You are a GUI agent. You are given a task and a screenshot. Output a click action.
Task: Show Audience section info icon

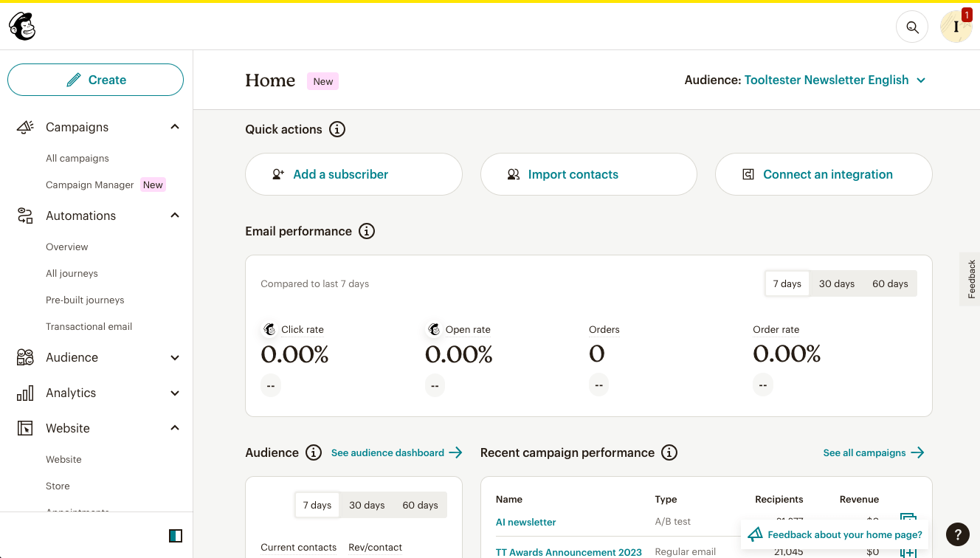pos(314,452)
